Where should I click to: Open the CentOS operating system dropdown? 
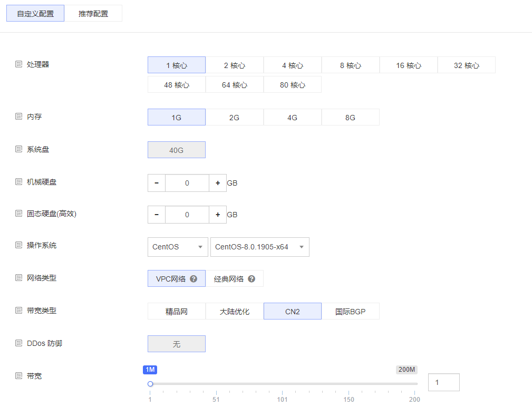click(177, 247)
